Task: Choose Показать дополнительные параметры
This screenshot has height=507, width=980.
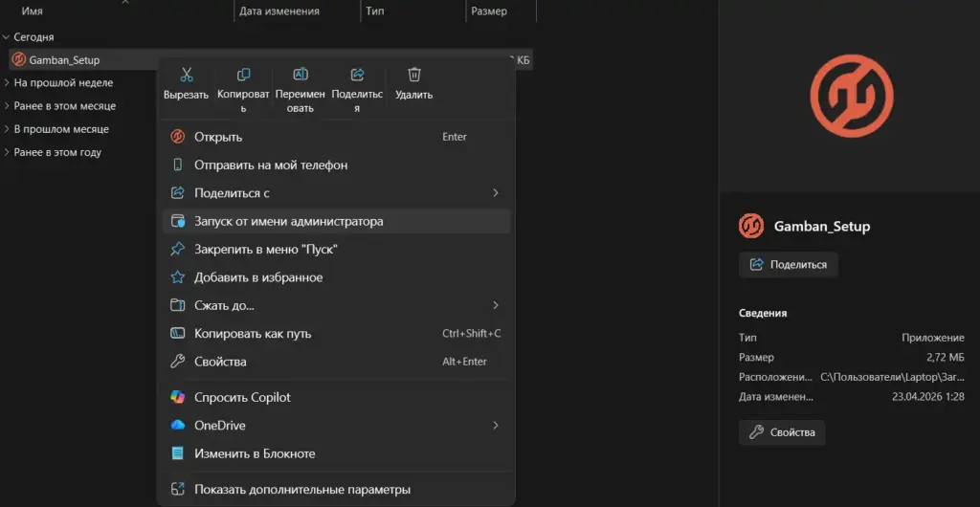Action: tap(336, 490)
